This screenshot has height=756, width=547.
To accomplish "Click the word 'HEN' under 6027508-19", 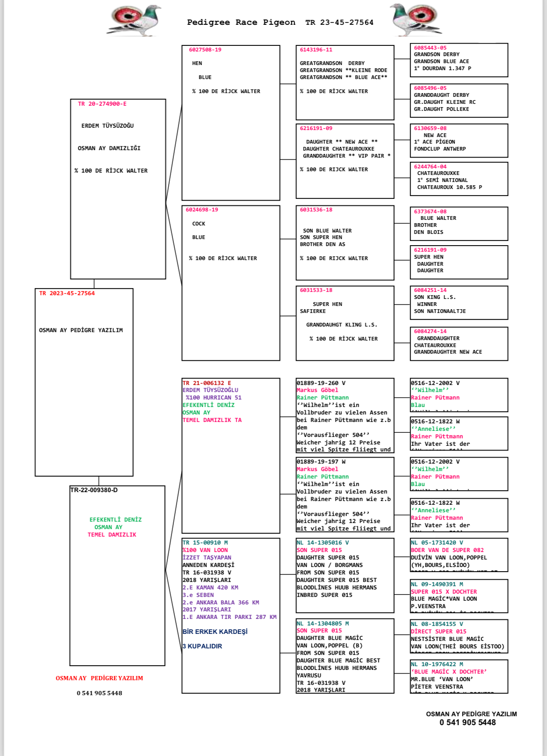I will 197,63.
